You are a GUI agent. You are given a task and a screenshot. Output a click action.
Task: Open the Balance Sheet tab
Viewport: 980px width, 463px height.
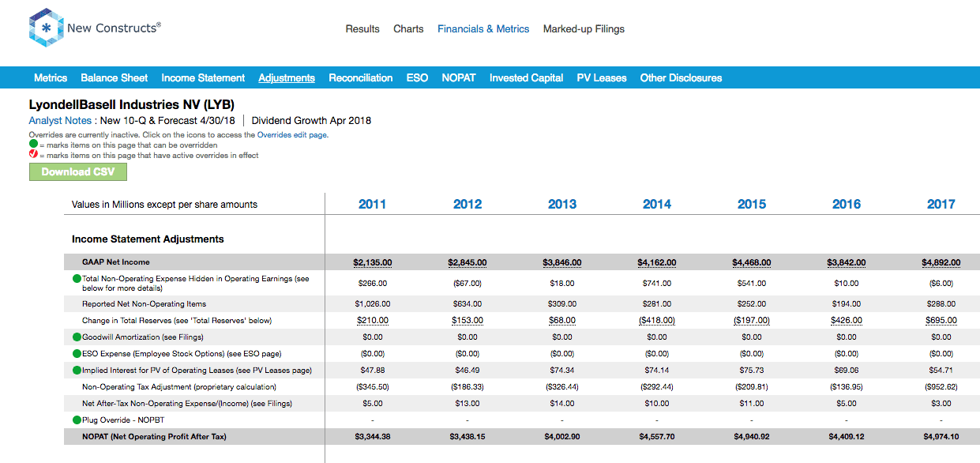115,78
